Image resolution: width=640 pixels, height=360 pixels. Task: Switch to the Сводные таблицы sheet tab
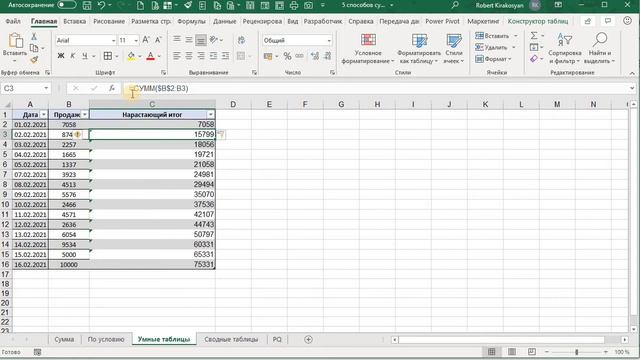(231, 340)
